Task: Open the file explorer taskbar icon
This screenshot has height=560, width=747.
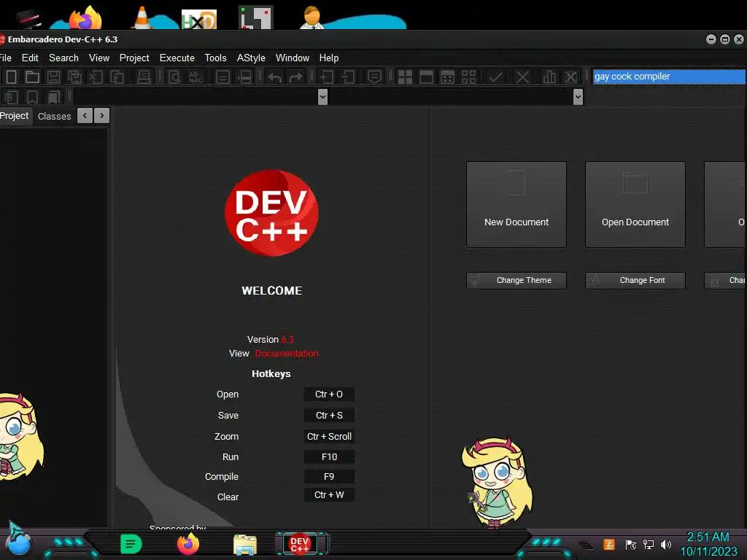Action: [x=245, y=544]
